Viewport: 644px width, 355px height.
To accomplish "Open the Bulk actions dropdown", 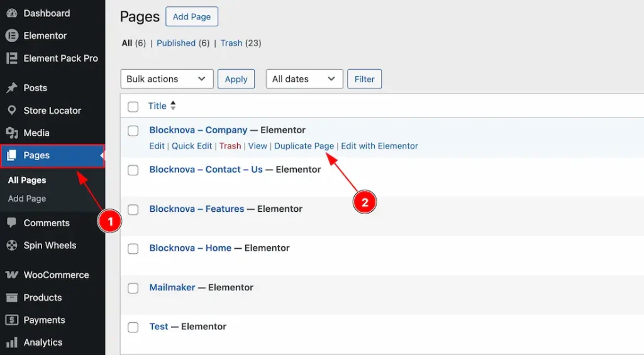I will [167, 79].
